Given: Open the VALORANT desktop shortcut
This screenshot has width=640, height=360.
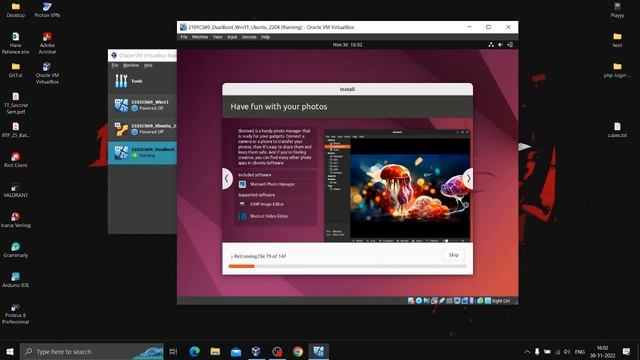Looking at the screenshot, I should [x=16, y=190].
